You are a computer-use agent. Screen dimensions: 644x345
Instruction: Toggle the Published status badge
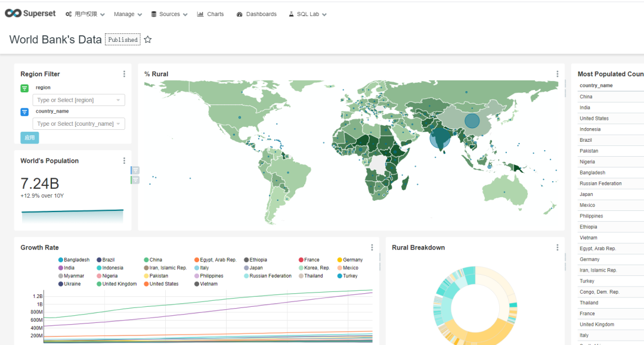(123, 40)
